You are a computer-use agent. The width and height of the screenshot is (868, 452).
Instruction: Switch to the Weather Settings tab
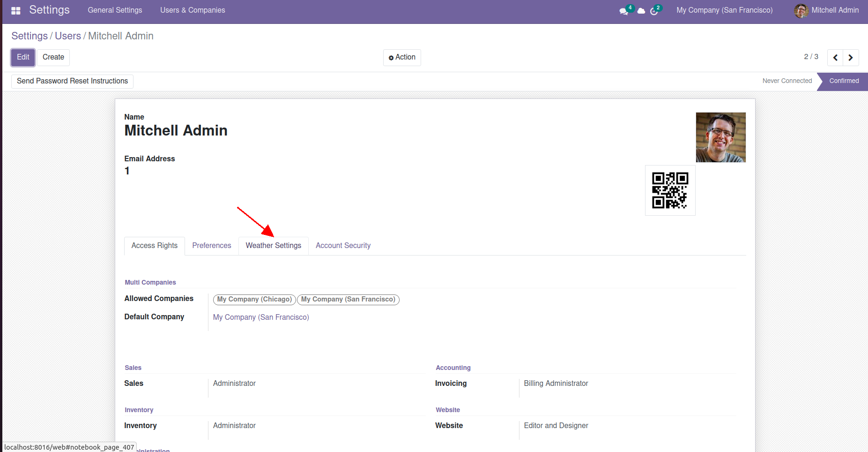click(274, 246)
